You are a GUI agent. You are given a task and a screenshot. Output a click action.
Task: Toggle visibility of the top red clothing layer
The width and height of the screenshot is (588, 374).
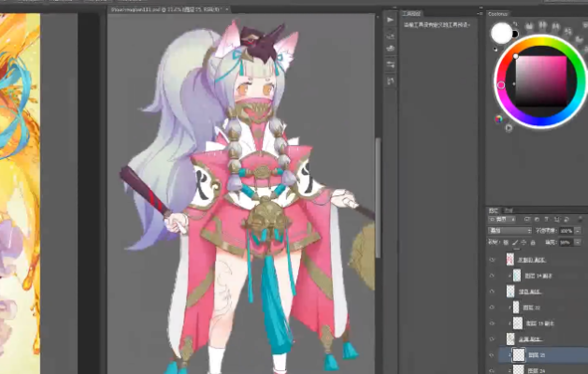[492, 260]
